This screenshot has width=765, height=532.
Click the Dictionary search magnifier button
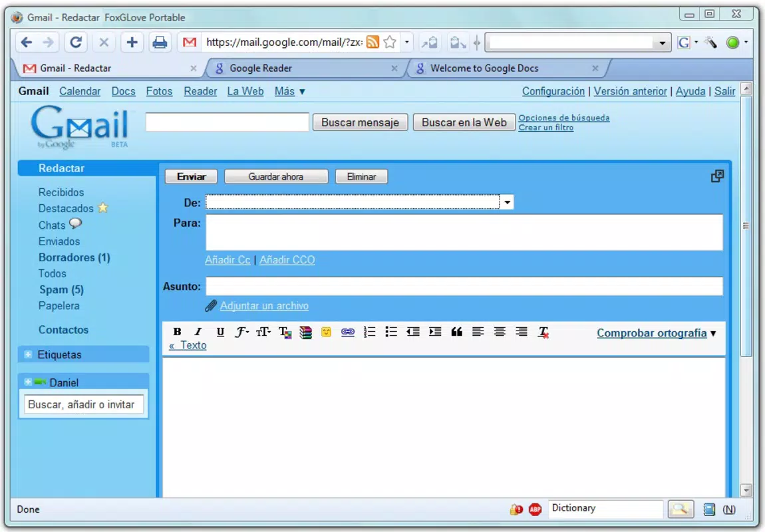[680, 509]
